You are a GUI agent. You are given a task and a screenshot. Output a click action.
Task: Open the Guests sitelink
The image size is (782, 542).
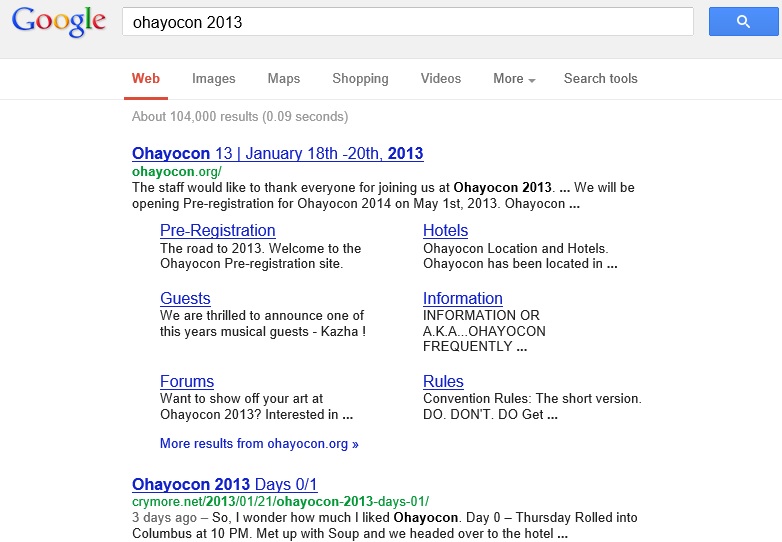(185, 298)
